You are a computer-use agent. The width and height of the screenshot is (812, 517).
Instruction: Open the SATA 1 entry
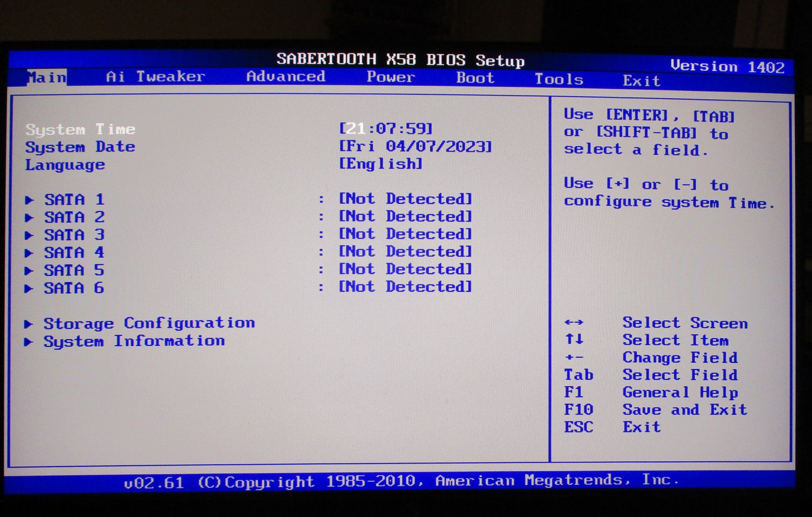pyautogui.click(x=74, y=199)
